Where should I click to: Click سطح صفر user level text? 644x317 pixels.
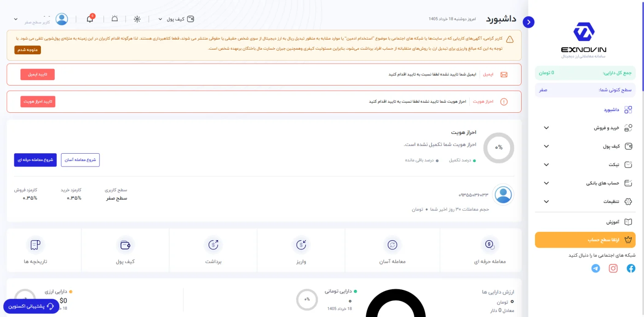click(x=116, y=198)
